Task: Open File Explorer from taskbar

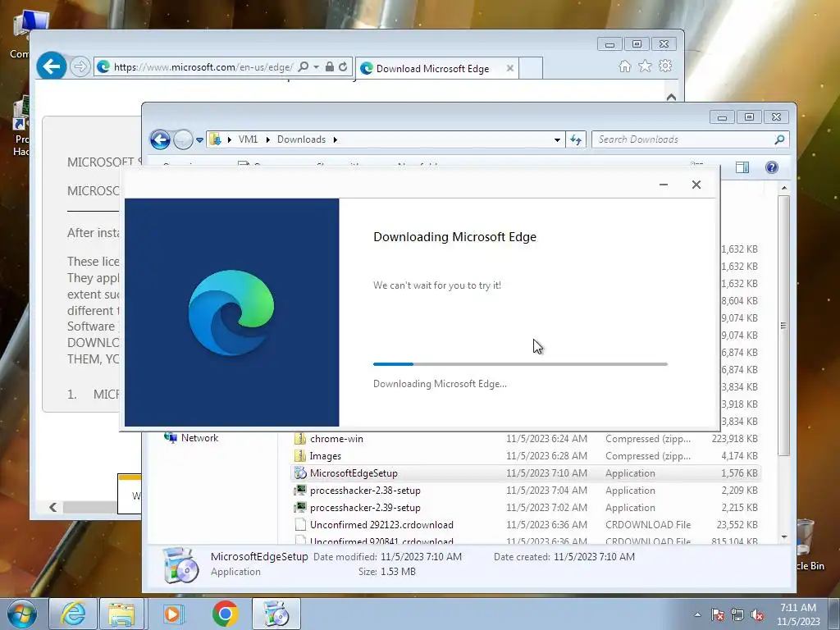Action: point(121,614)
